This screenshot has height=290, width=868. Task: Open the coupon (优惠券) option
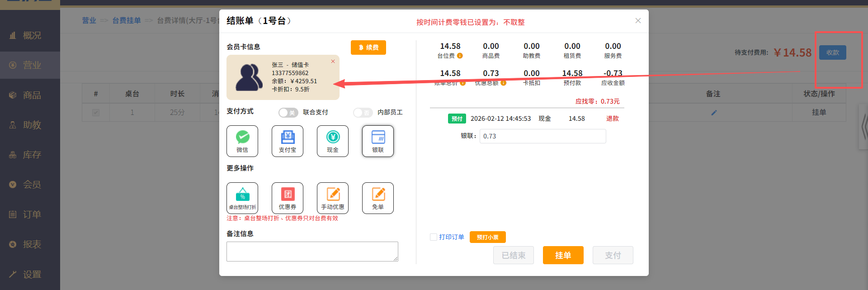(288, 198)
